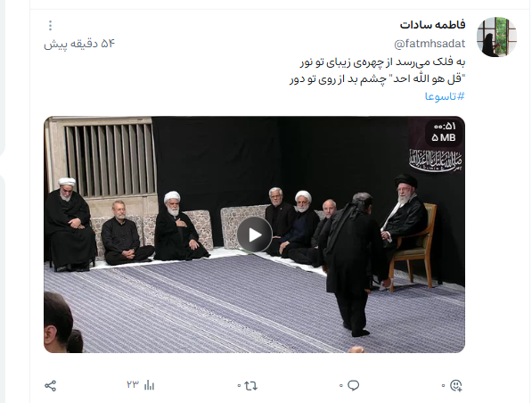532x403 pixels.
Task: Click the ۰۰:۵۱ video duration badge
Action: [445, 127]
